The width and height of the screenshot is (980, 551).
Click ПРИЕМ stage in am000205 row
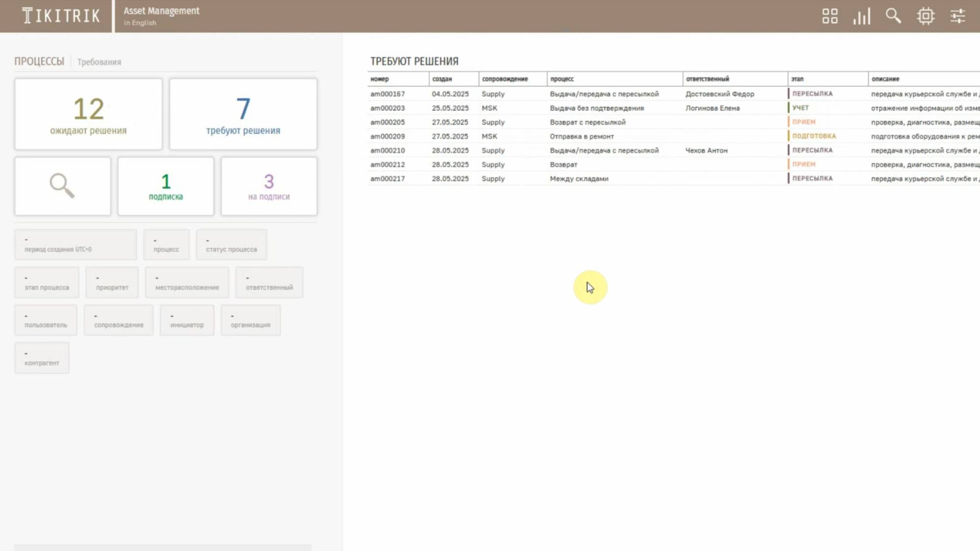(803, 122)
